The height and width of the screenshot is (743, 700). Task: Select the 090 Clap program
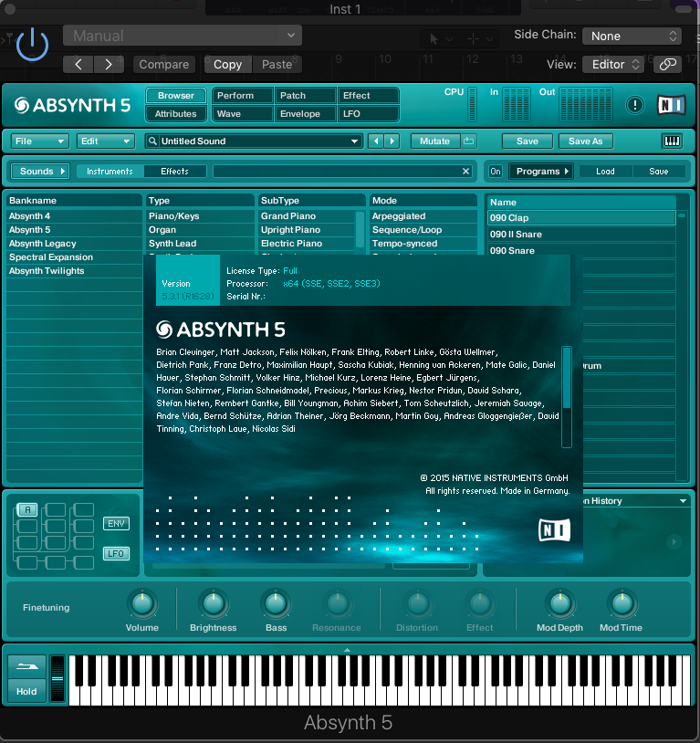click(581, 218)
